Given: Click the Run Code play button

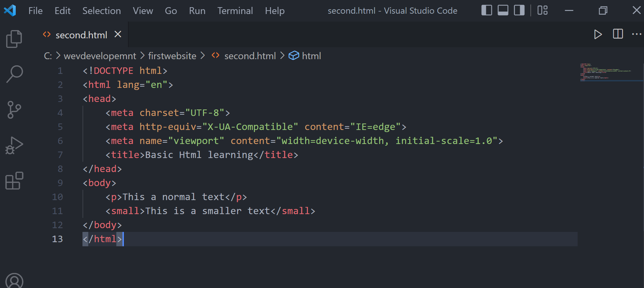Looking at the screenshot, I should 598,34.
